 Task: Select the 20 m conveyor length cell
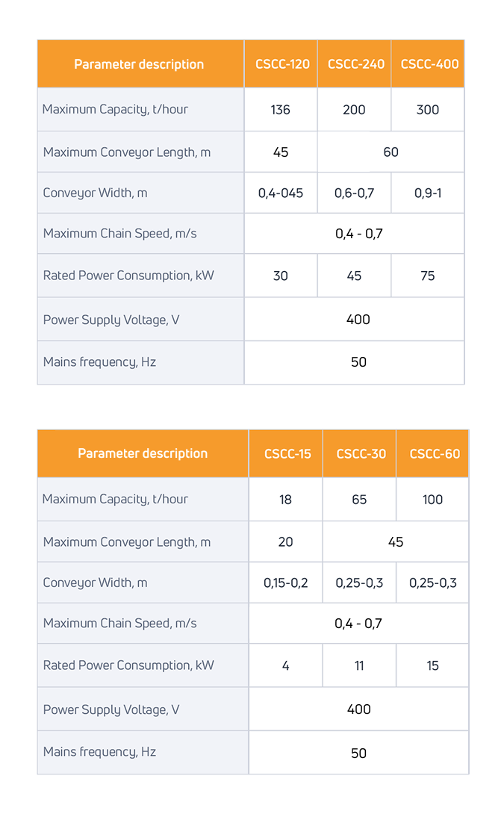pos(286,542)
